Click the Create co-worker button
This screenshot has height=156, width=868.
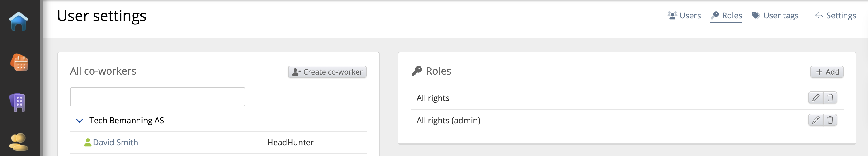pos(327,72)
